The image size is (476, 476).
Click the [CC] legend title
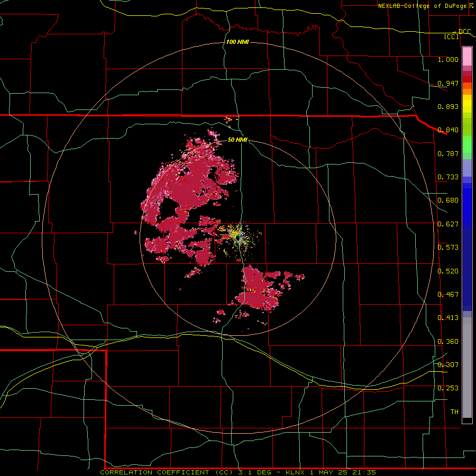coord(452,36)
